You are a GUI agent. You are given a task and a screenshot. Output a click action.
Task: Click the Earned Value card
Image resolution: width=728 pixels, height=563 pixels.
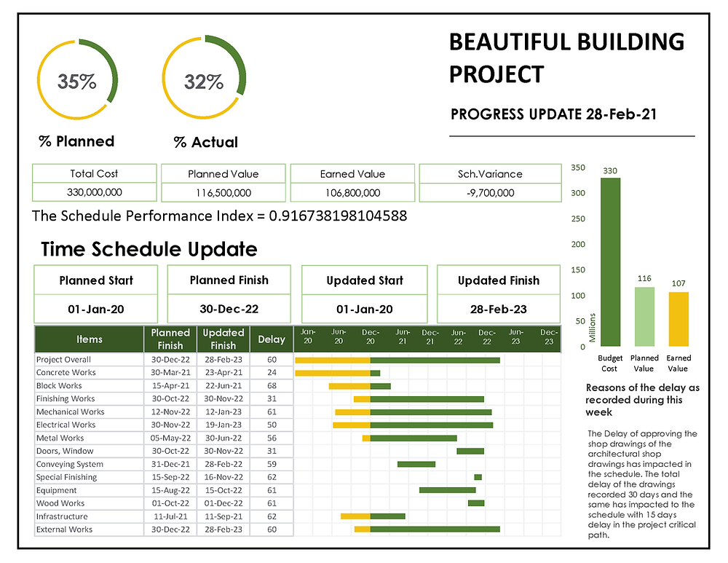click(352, 183)
